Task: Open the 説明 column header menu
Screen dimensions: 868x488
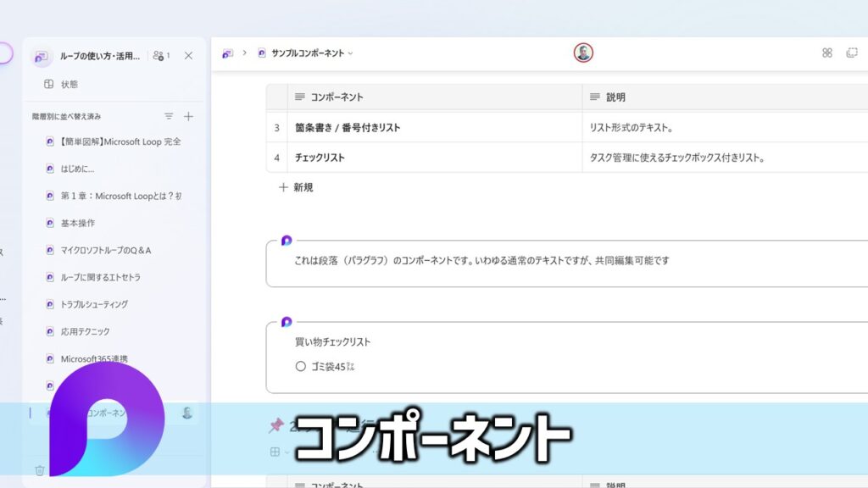Action: pyautogui.click(x=615, y=97)
